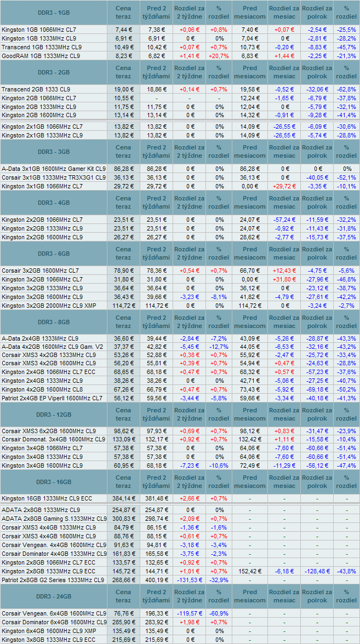Click the Kingston 3x4GB 1600MHz CL9 row name
Image resolution: width=360 pixels, height=644 pixels.
pos(42,465)
